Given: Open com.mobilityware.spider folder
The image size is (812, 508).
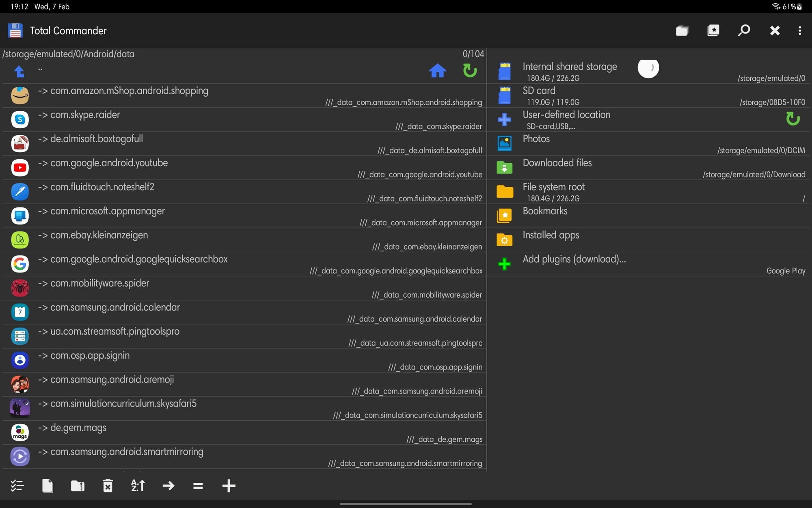Looking at the screenshot, I should click(244, 288).
